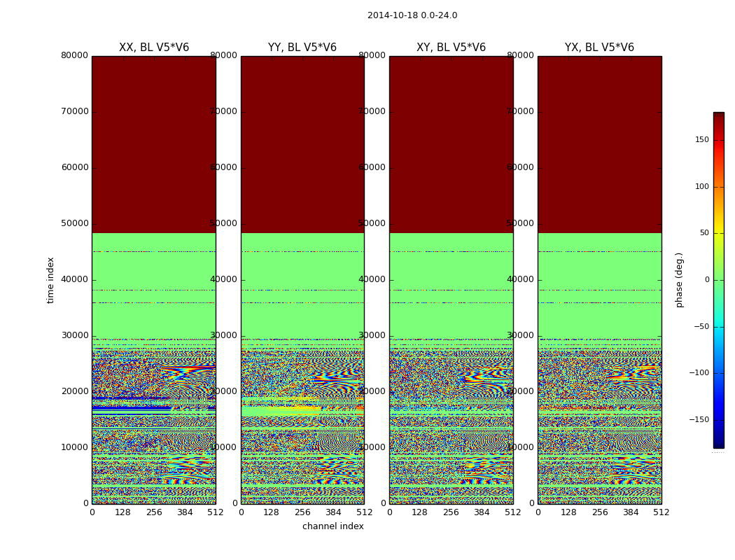
Task: Click the "YY, BL V5*V6" subplot title
Action: click(302, 48)
